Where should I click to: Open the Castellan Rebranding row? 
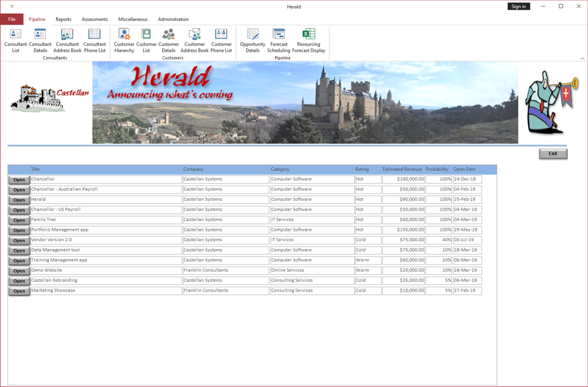point(19,281)
